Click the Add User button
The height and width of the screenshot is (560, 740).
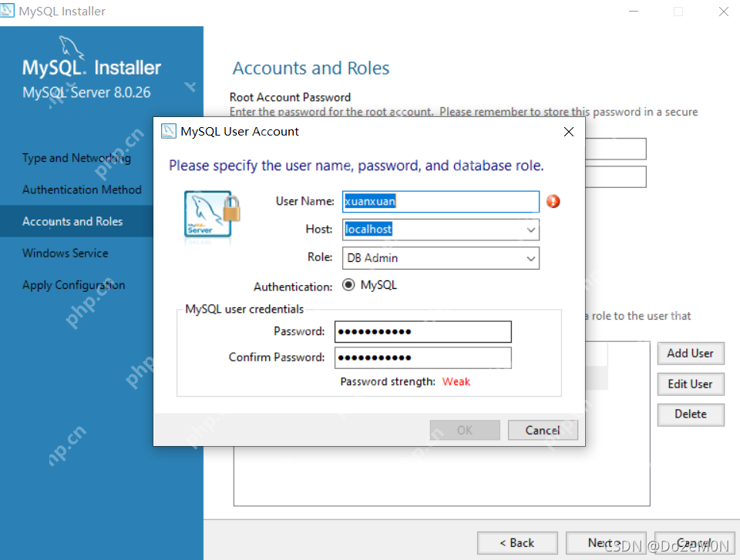691,354
